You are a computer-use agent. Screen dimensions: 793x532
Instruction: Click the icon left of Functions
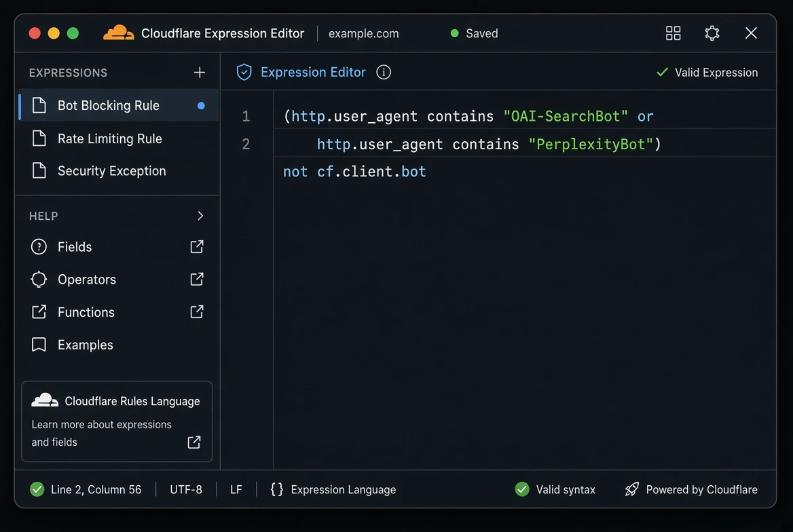pos(39,312)
